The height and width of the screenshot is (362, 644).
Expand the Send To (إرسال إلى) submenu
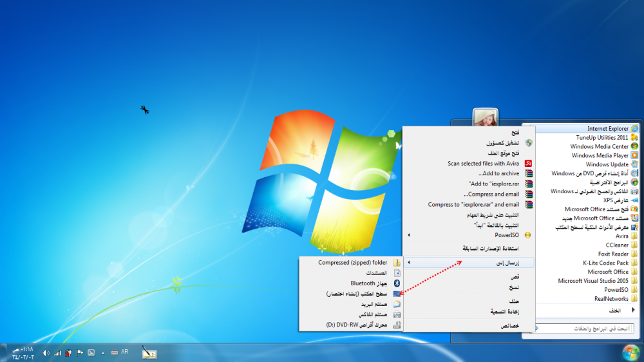click(x=470, y=263)
